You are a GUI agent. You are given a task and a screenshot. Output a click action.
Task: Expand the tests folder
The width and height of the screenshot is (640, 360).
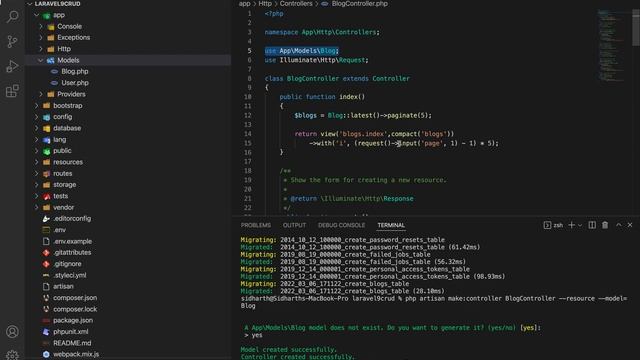pos(60,196)
